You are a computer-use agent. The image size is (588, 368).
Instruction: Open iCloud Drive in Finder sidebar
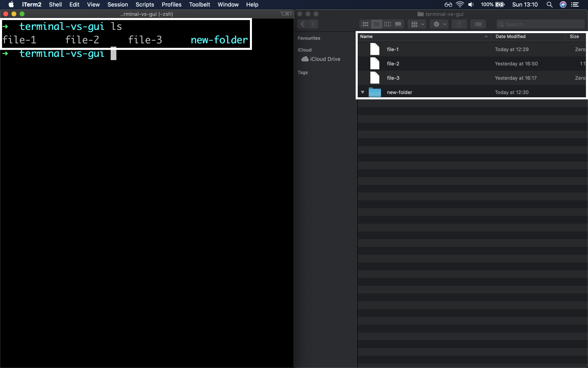(x=321, y=59)
